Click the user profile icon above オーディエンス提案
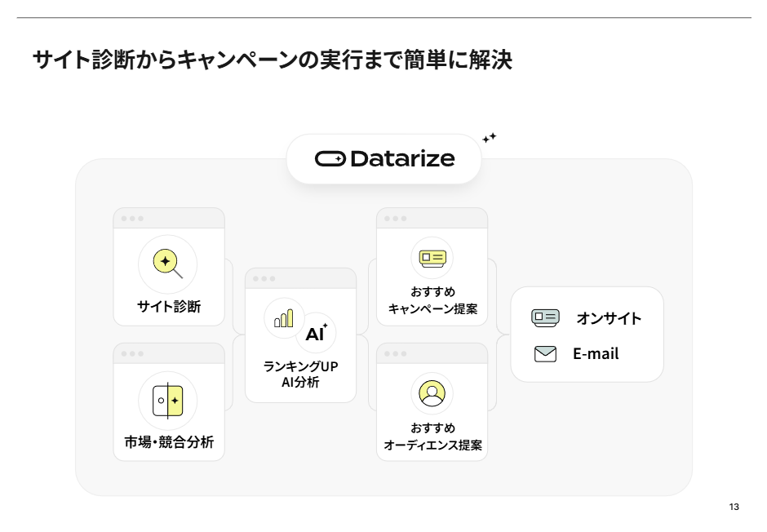The height and width of the screenshot is (532, 767). pos(432,393)
